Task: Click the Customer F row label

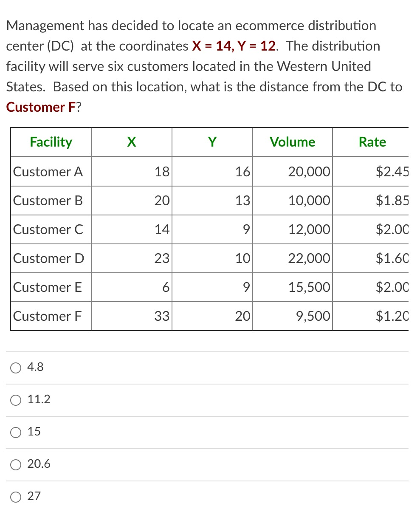Action: [48, 316]
